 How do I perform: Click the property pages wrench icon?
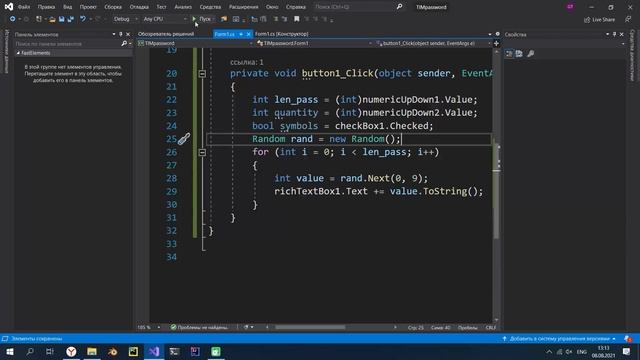click(531, 53)
